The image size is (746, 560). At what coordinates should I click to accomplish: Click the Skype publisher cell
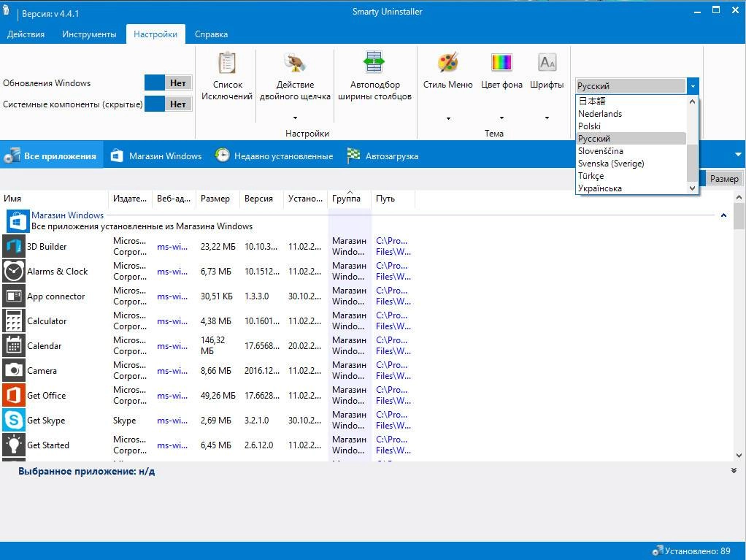(x=125, y=420)
